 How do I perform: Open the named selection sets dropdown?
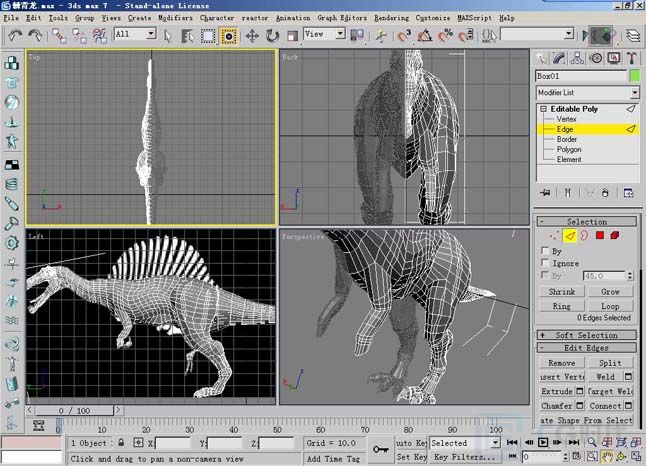click(569, 33)
